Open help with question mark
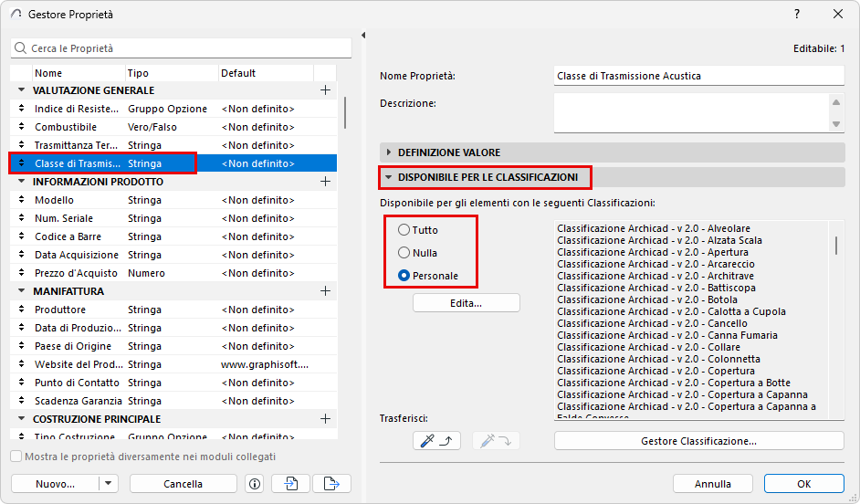The height and width of the screenshot is (504, 860). click(x=797, y=15)
